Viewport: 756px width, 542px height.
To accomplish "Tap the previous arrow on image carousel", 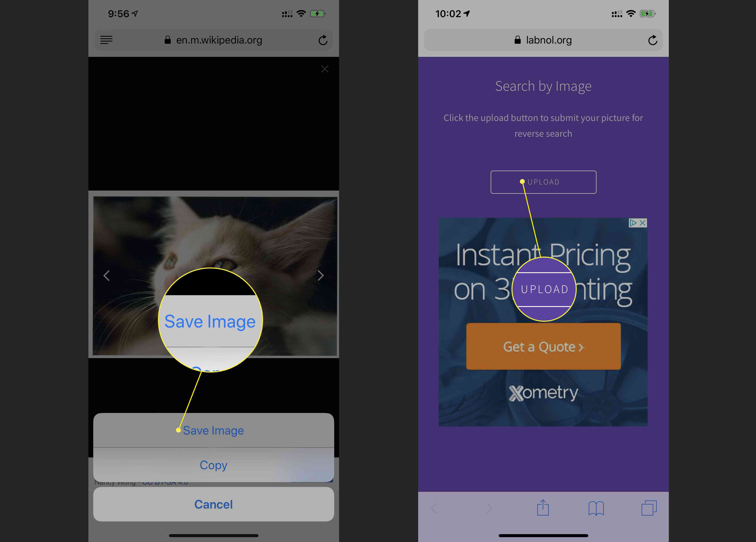I will pyautogui.click(x=106, y=274).
